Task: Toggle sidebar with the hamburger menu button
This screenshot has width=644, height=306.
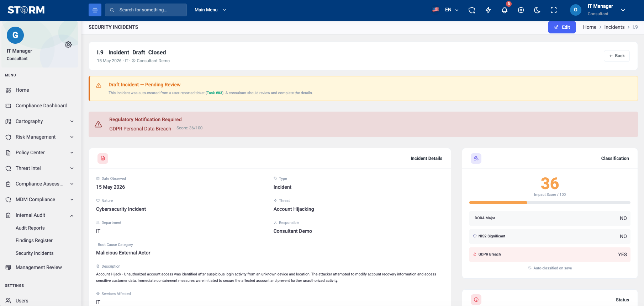Action: point(95,10)
